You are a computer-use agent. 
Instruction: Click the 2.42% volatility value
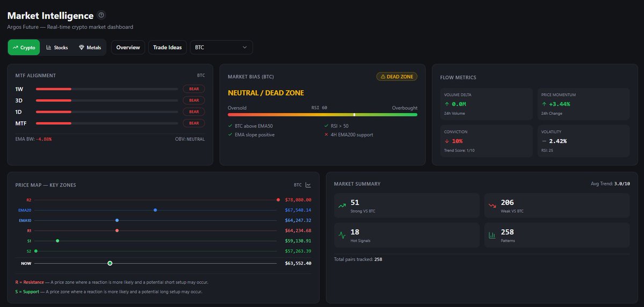point(558,141)
